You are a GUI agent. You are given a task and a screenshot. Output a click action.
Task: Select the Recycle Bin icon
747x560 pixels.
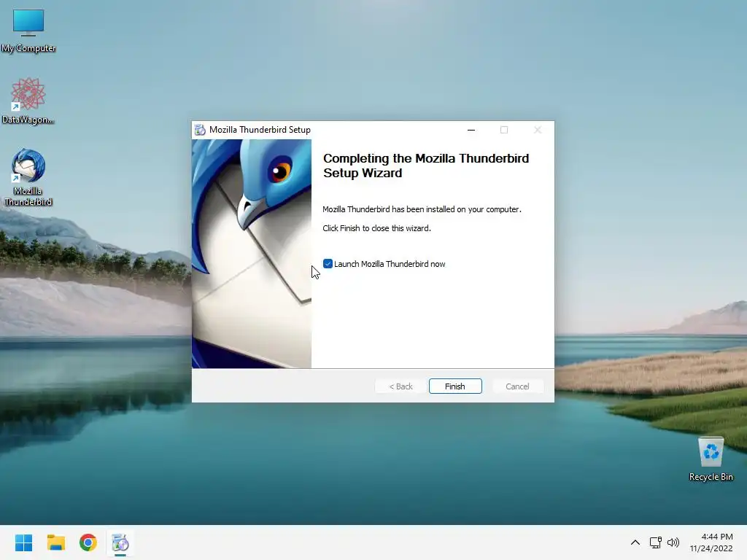coord(711,459)
